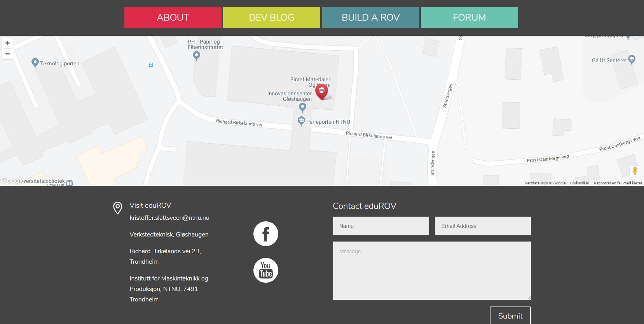644x324 pixels.
Task: Click the Name input field
Action: (x=381, y=226)
